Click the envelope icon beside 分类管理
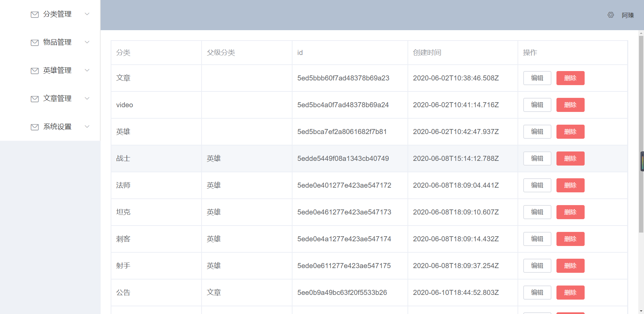This screenshot has width=644, height=314. 35,14
